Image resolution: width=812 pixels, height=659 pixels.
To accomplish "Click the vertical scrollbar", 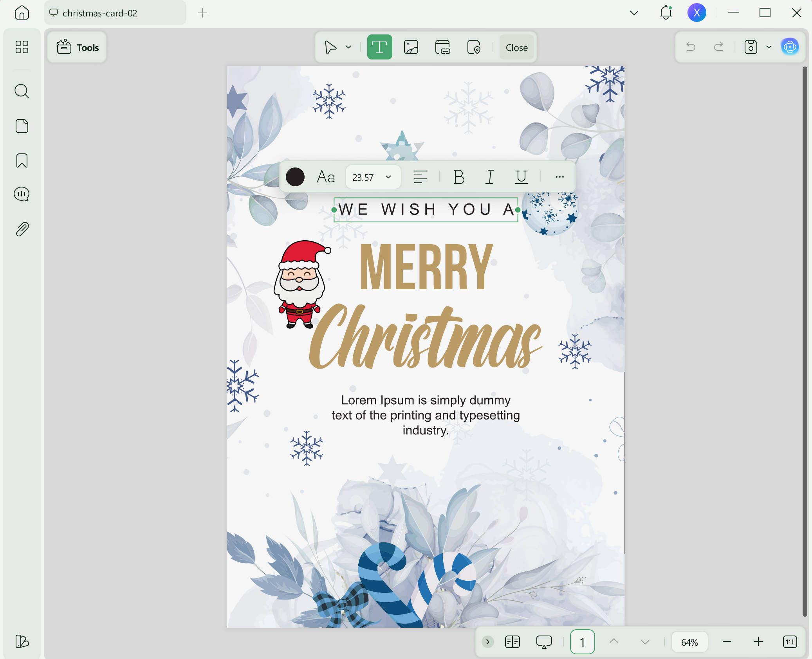I will click(x=805, y=341).
